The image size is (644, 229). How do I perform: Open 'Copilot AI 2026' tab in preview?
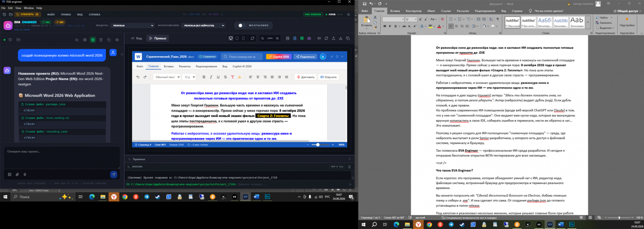tap(242, 66)
